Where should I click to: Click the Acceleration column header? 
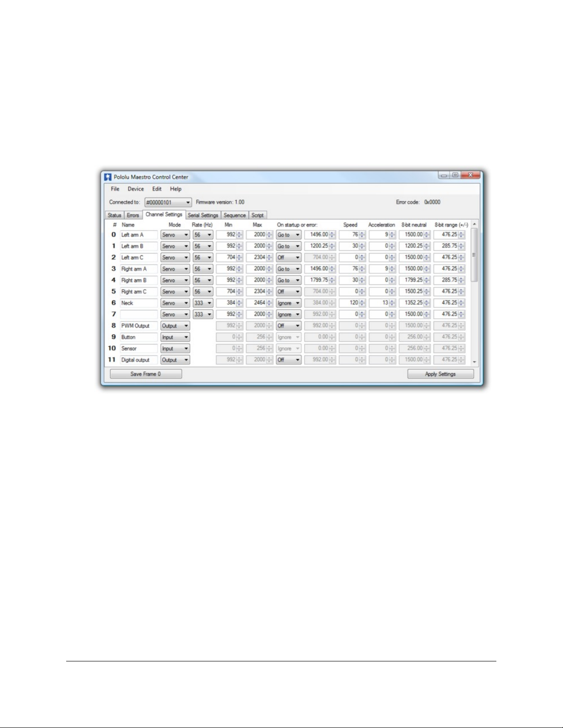(x=381, y=225)
